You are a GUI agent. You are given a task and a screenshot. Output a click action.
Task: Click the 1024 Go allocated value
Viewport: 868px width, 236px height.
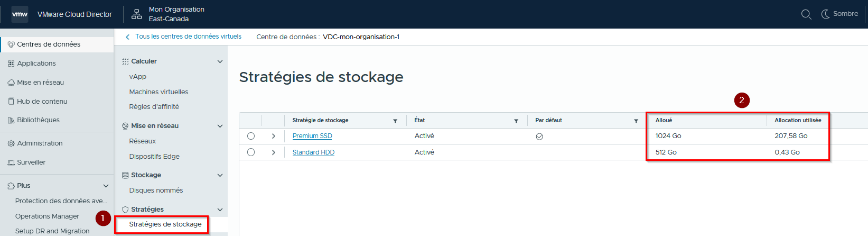click(668, 136)
